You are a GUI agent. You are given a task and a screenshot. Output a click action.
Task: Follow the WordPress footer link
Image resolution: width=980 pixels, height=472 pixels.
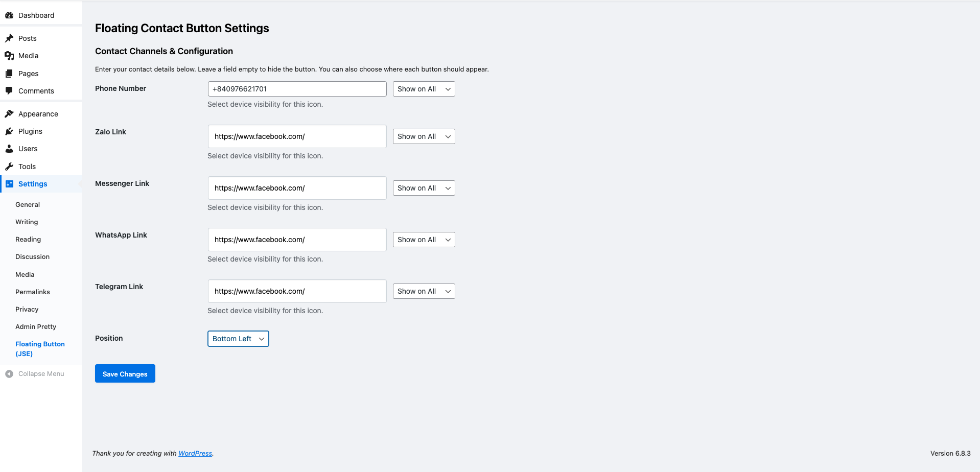tap(195, 454)
